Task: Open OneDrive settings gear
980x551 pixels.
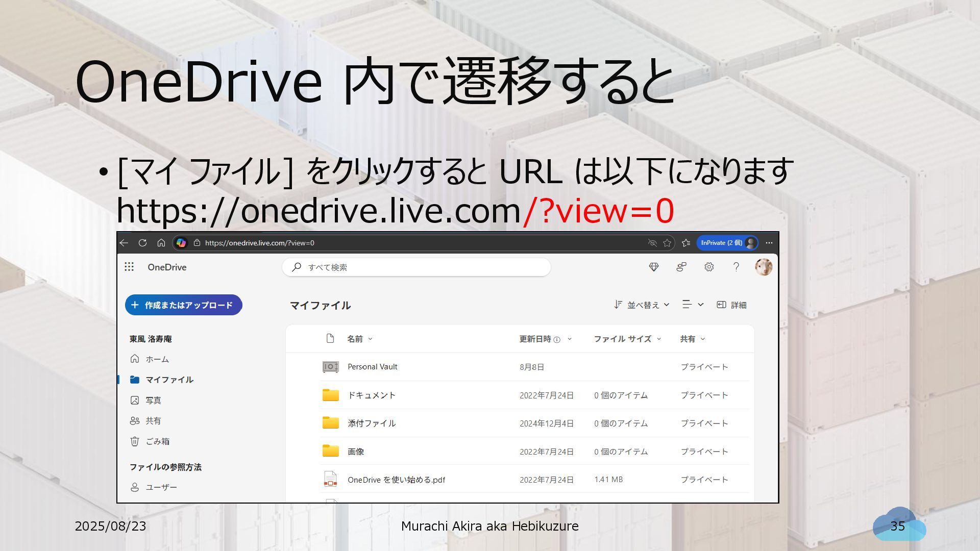Action: (x=709, y=267)
